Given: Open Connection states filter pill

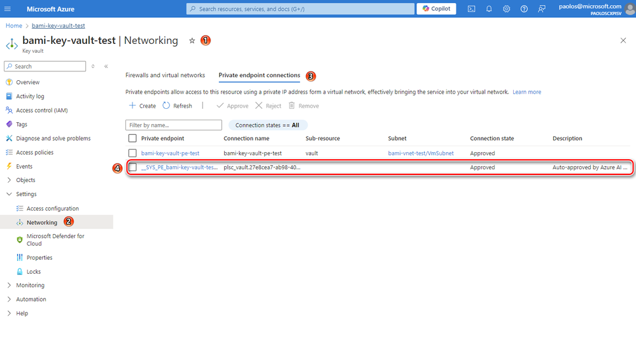Looking at the screenshot, I should [267, 125].
